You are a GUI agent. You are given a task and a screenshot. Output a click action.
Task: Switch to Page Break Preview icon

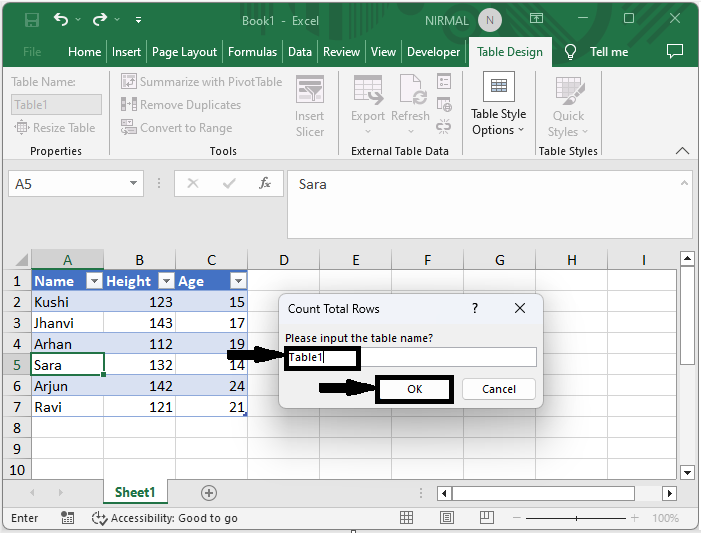[x=486, y=518]
